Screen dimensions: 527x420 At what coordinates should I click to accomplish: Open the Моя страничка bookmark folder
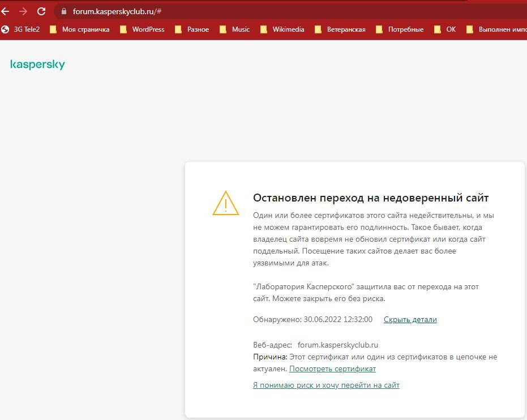[x=80, y=29]
